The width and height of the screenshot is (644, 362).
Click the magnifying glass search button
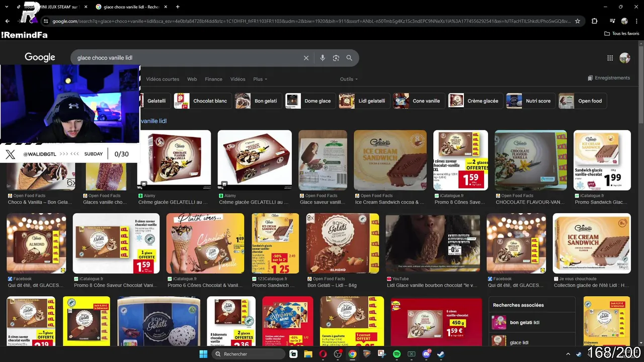349,58
